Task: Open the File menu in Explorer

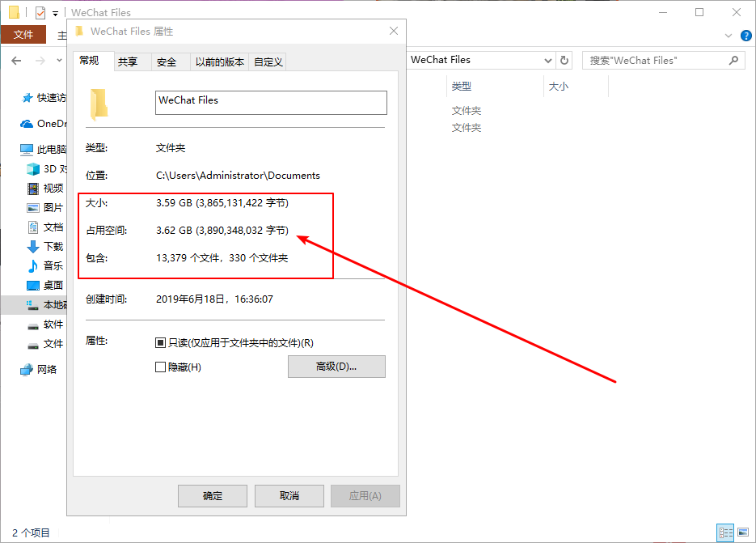Action: [x=23, y=35]
